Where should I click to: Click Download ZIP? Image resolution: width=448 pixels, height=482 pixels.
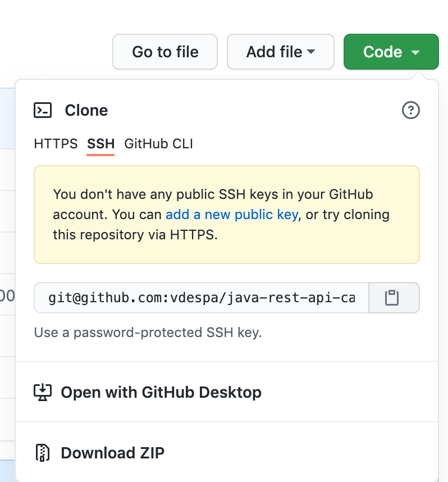click(227, 452)
